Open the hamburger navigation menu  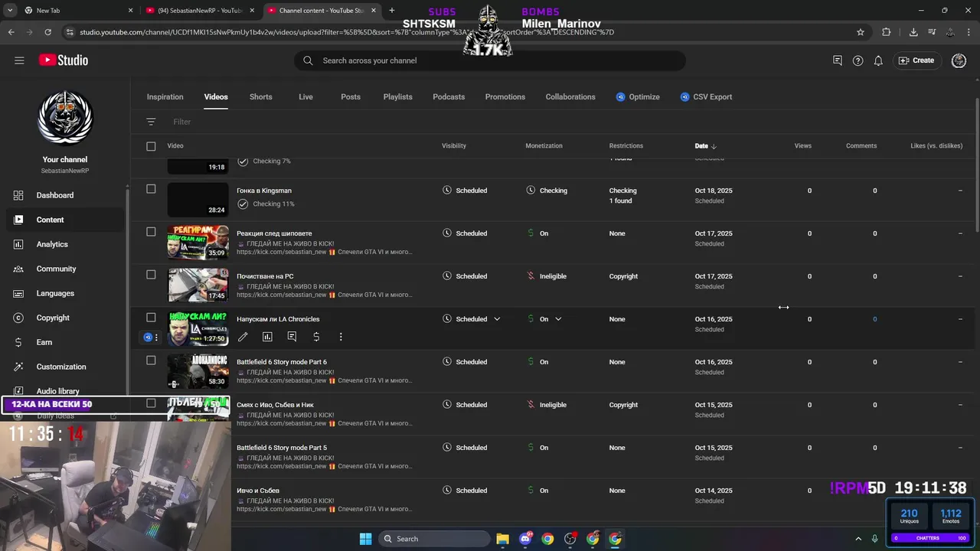click(19, 60)
